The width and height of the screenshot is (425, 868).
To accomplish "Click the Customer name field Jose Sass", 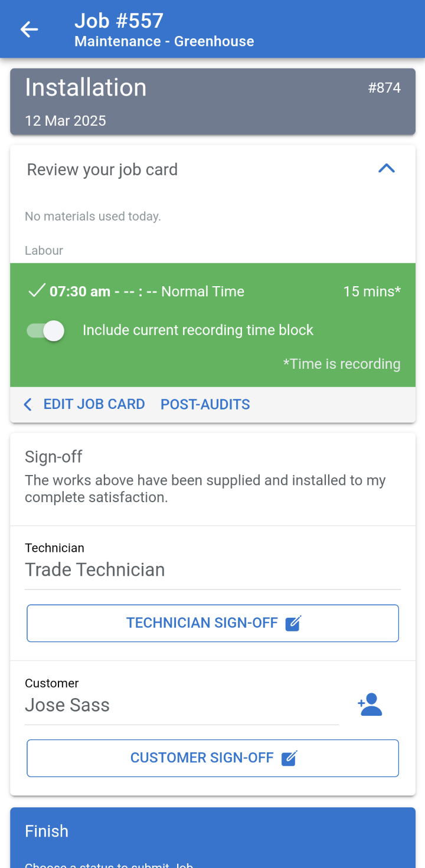I will (x=181, y=705).
